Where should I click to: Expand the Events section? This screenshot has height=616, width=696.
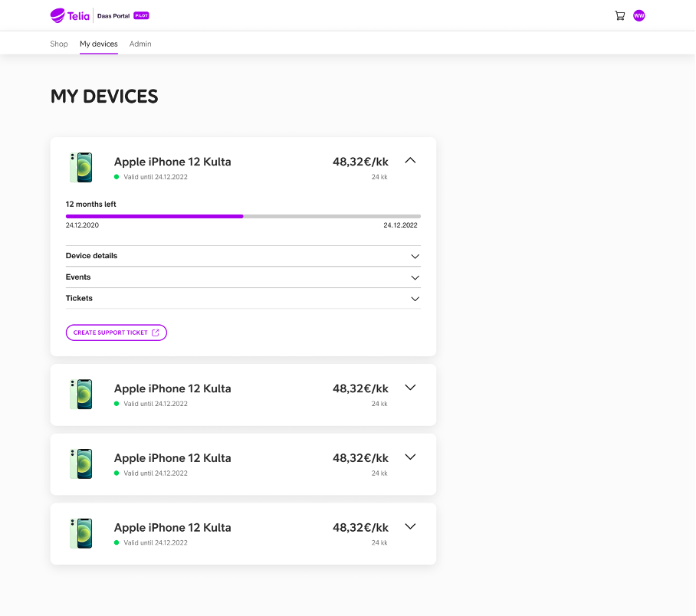[x=243, y=277]
